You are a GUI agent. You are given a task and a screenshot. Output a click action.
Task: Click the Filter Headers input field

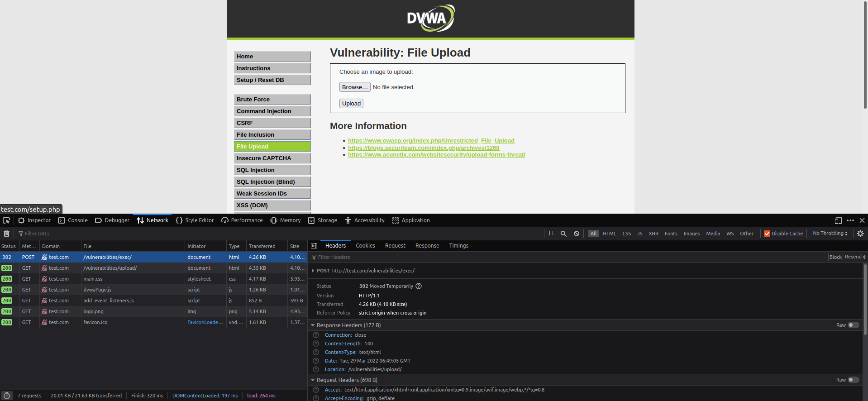(568, 257)
